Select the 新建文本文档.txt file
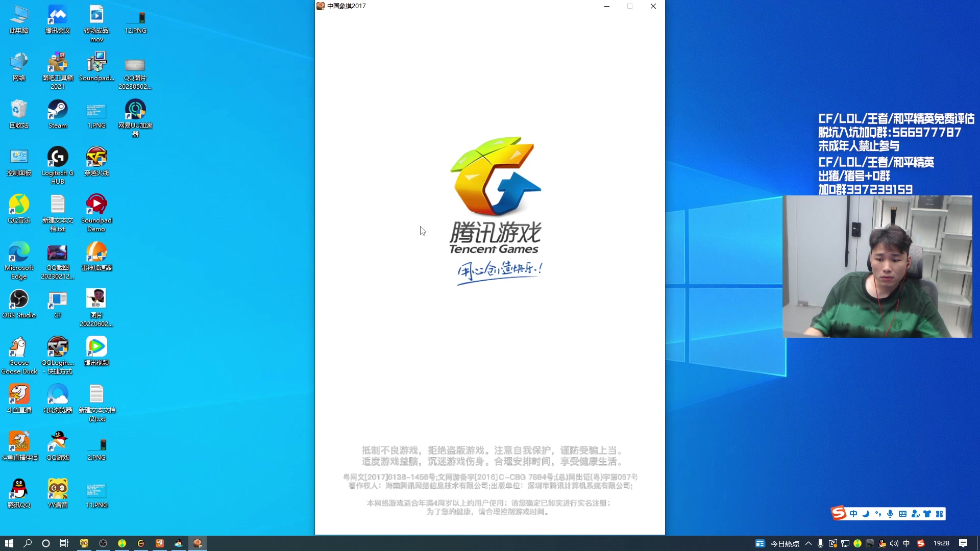980x551 pixels. (58, 213)
